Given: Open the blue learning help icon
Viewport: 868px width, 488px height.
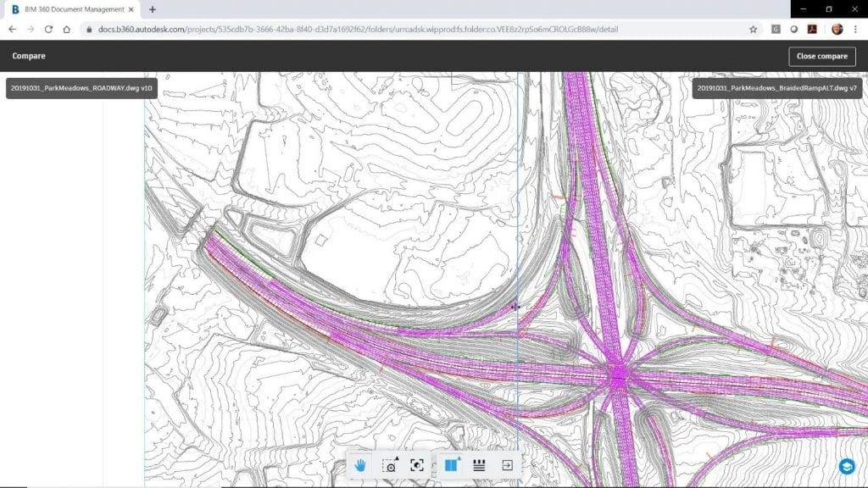Looking at the screenshot, I should pos(846,466).
